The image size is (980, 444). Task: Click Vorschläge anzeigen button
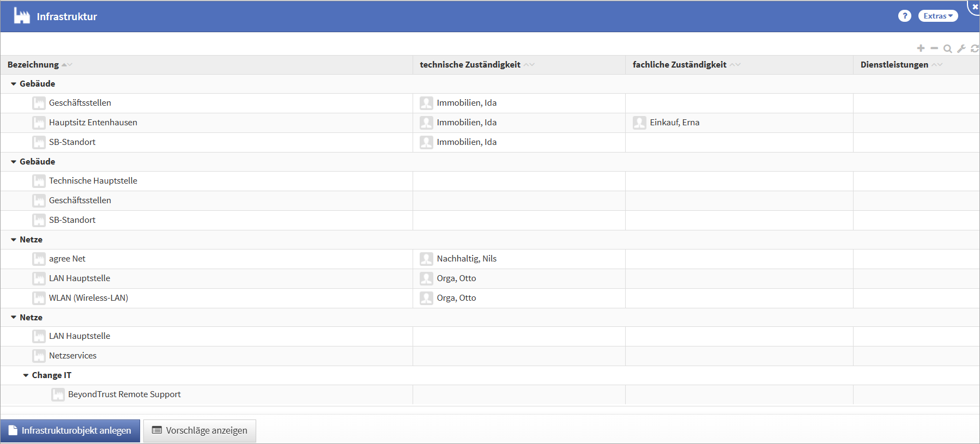(x=199, y=430)
